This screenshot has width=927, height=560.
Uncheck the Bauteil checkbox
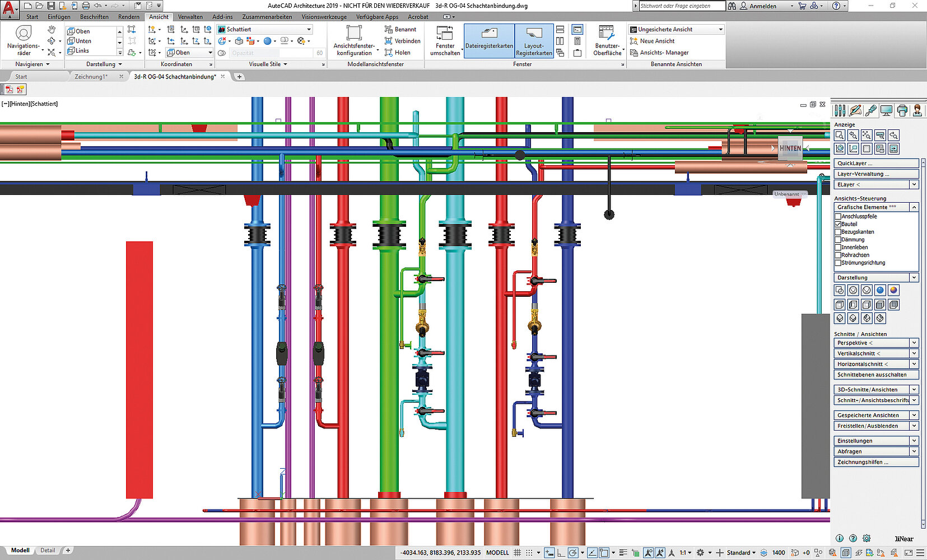[839, 224]
